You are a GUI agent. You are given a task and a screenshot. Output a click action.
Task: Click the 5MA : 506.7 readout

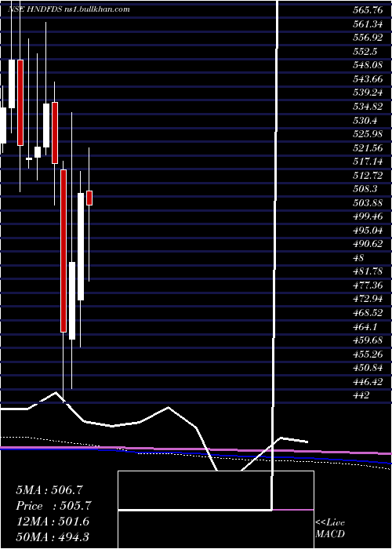[x=49, y=489]
